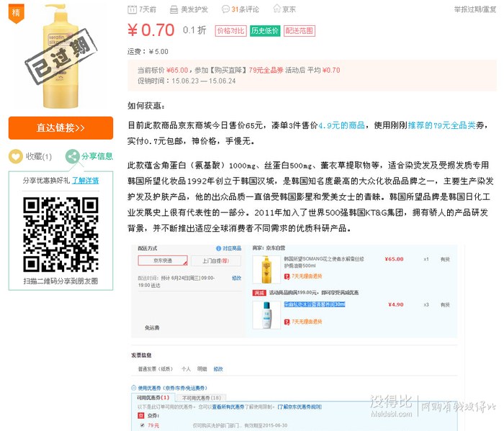This screenshot has height=431, width=504.
Task: Click the comment bubble icon beside 31条评论
Action: point(225,9)
